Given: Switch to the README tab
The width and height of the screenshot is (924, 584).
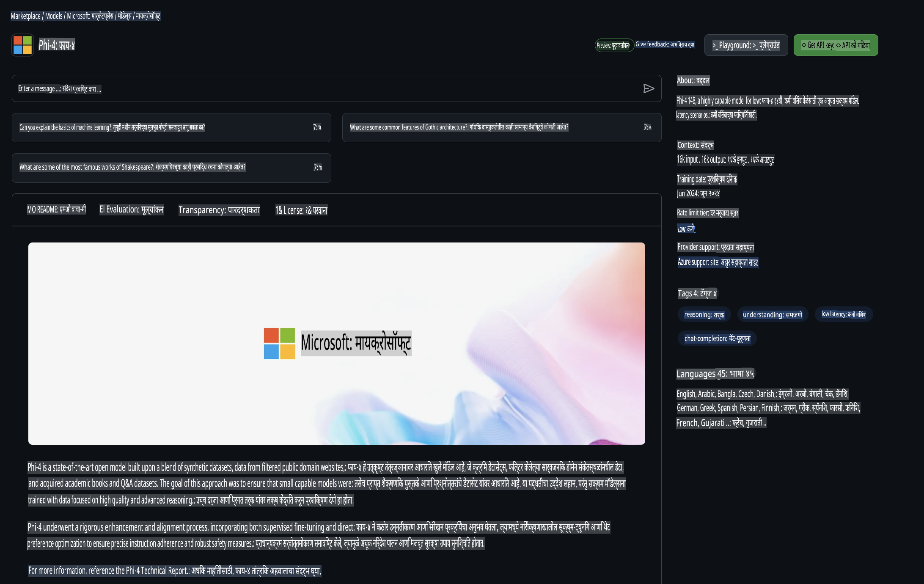Looking at the screenshot, I should coord(57,209).
